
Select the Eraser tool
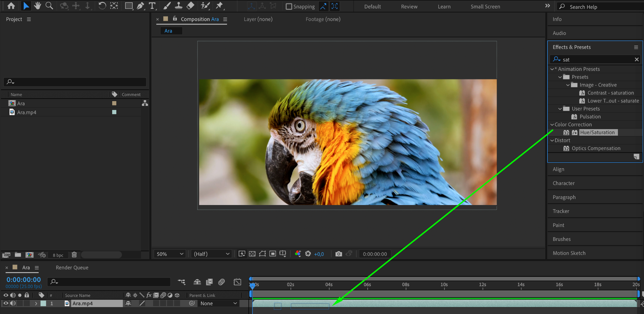[x=190, y=6]
